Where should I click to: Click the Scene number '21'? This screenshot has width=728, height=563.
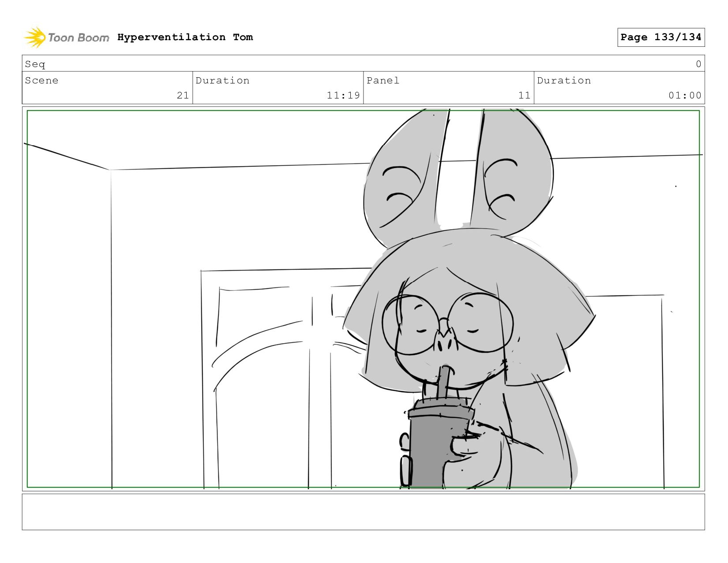pyautogui.click(x=183, y=95)
